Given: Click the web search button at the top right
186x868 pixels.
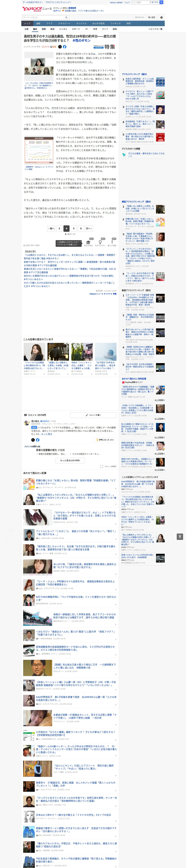Looking at the screenshot, I should pyautogui.click(x=161, y=2).
